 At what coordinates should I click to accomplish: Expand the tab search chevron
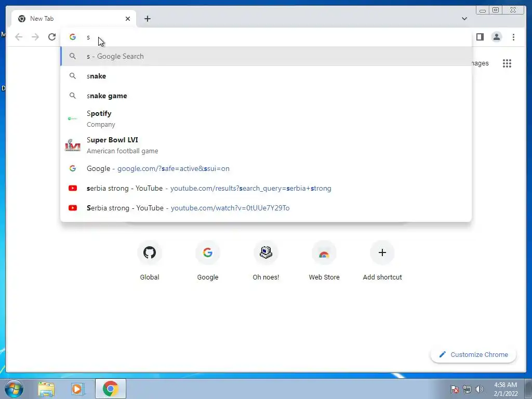pos(464,19)
